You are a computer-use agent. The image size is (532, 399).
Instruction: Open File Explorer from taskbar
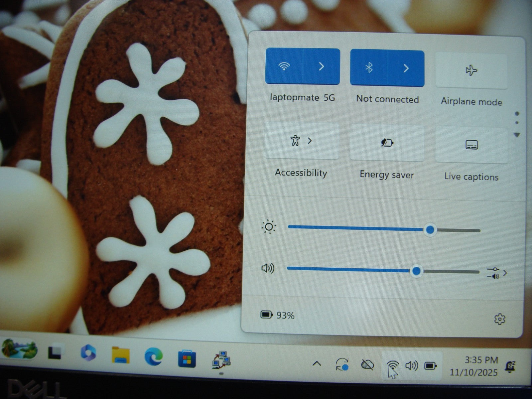click(x=120, y=355)
